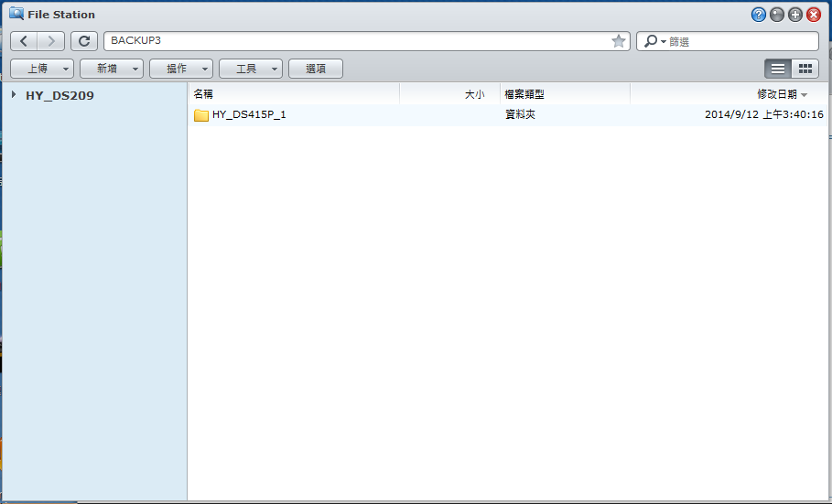Click the date 2014/9/12 上午3:40:16
Viewport: 832px width, 504px height.
pos(764,114)
